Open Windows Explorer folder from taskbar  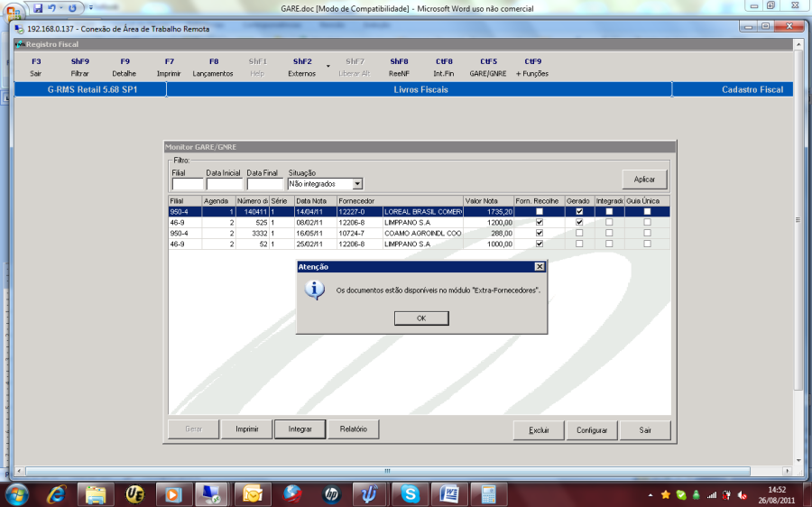pyautogui.click(x=96, y=494)
